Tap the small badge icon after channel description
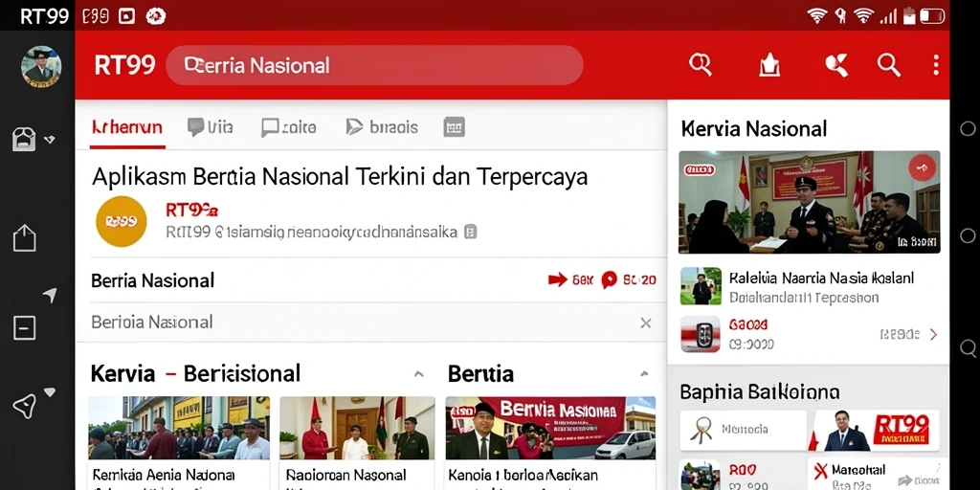980x490 pixels. (471, 232)
